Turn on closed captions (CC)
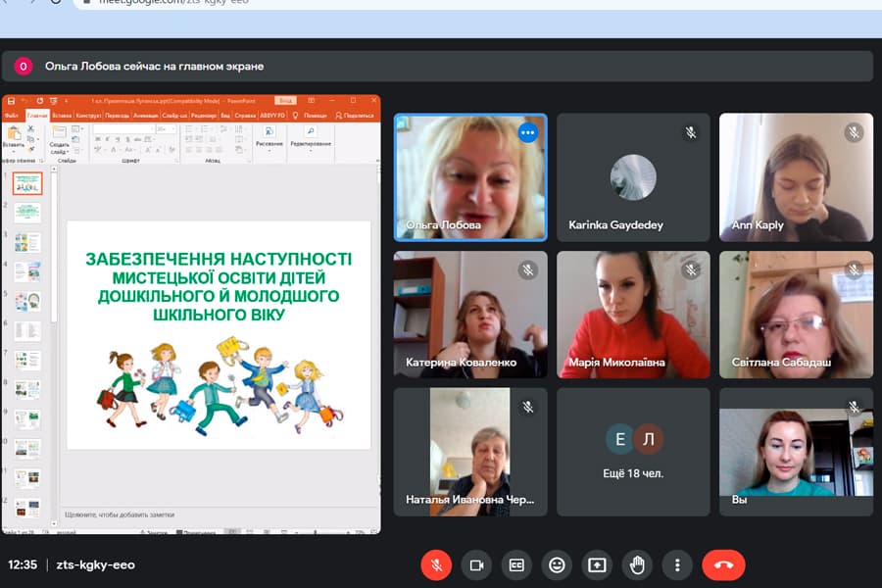The width and height of the screenshot is (882, 588). pos(516,564)
